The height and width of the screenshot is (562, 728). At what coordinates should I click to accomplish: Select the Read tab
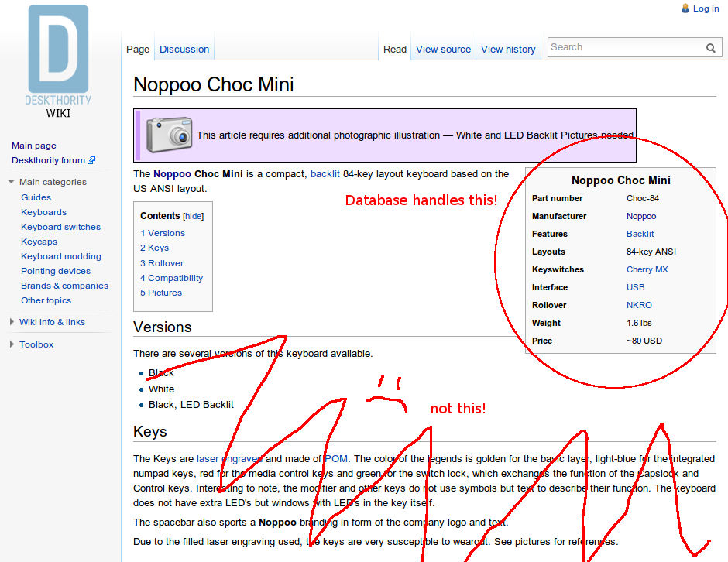pos(395,49)
